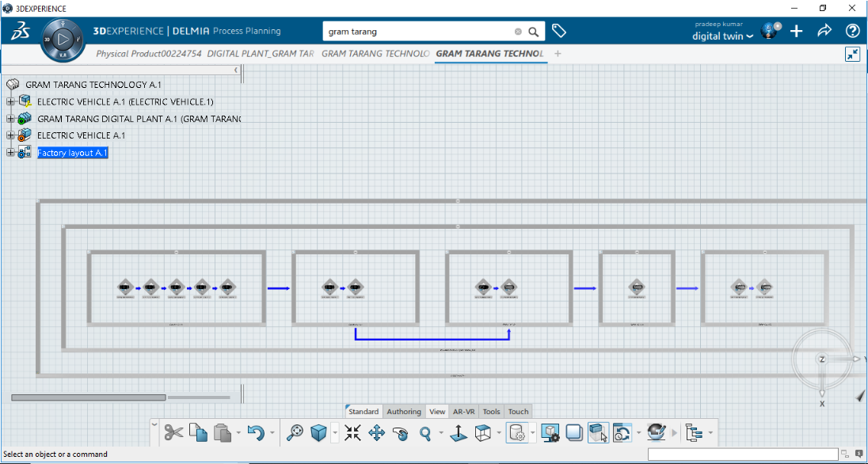Switch to the Standard tab

364,412
